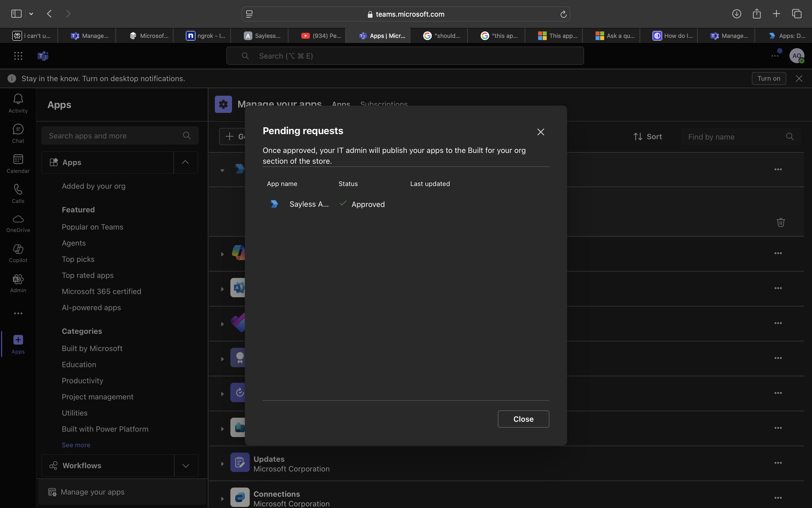Click the Microsoft Teams logo
The width and height of the screenshot is (812, 508).
[43, 56]
